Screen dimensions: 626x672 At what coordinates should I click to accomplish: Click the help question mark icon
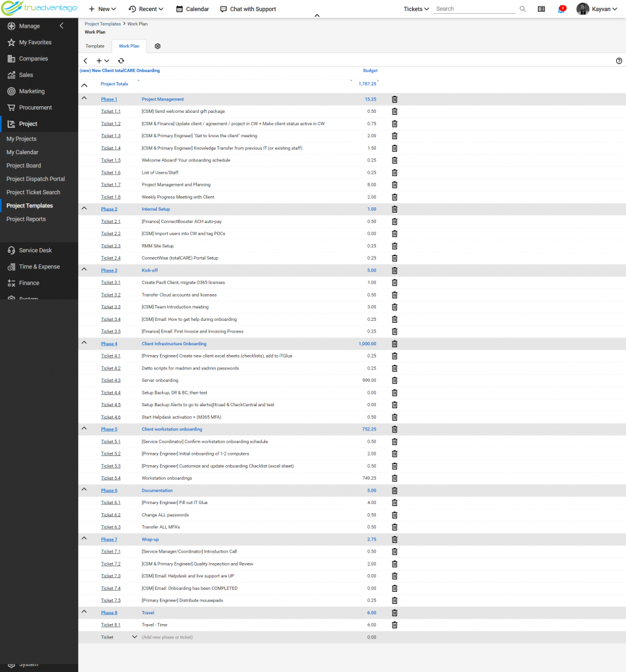(x=619, y=61)
